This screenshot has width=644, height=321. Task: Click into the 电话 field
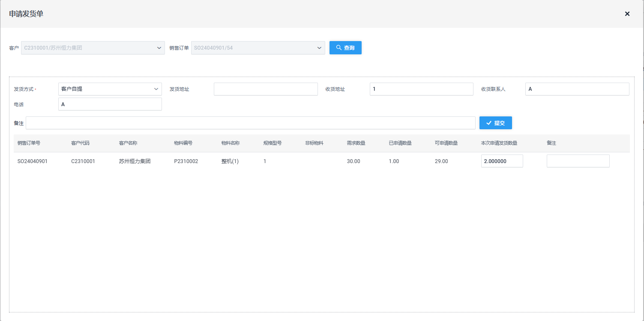(x=110, y=104)
